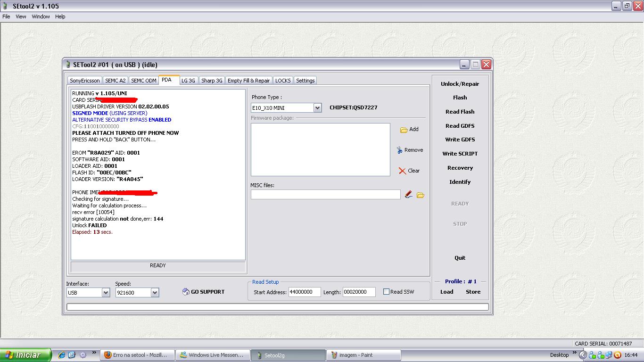Click the MISC files browse folder icon
This screenshot has width=644, height=362.
pyautogui.click(x=420, y=195)
